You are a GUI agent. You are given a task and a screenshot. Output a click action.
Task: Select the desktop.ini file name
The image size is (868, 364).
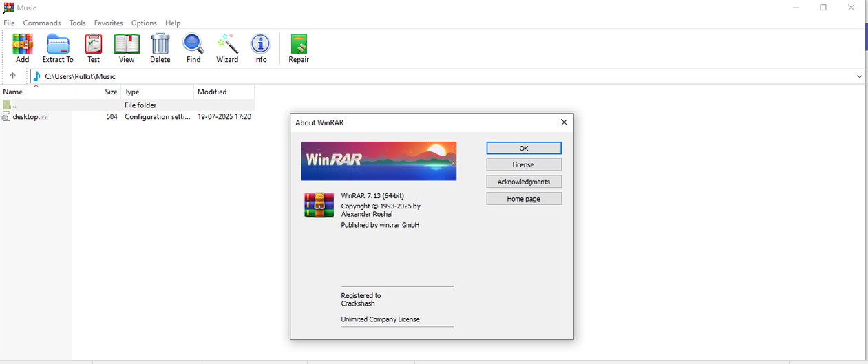pos(30,117)
